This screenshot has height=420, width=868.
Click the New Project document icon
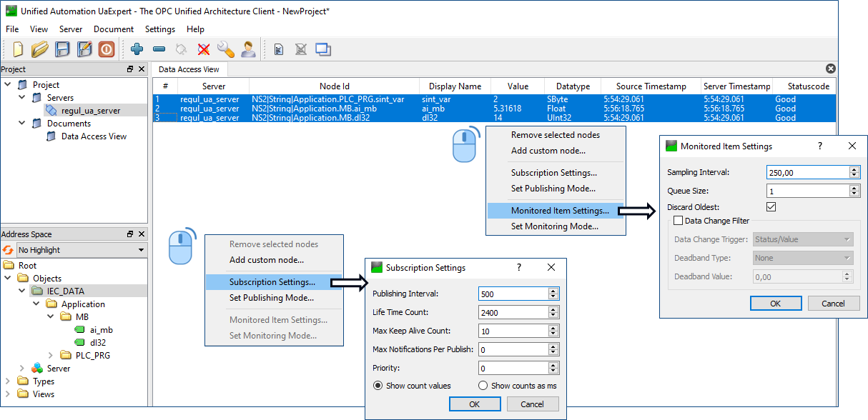[18, 49]
